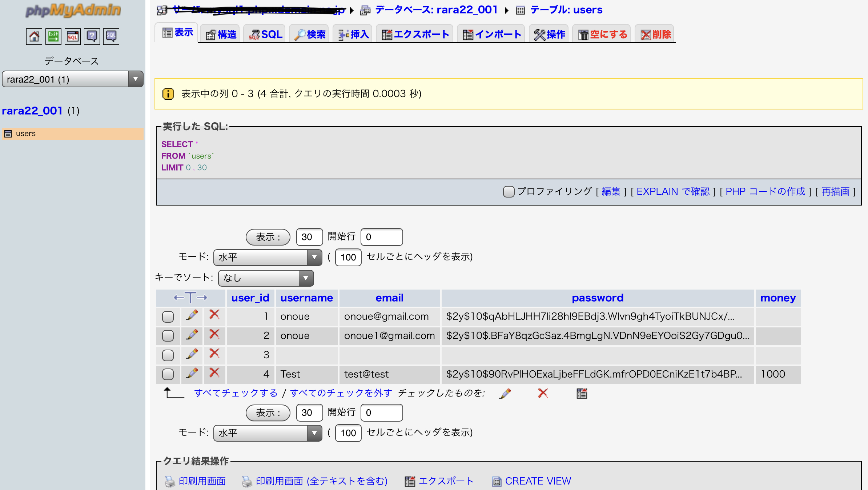Click the 再描画 link
The image size is (868, 490).
(x=836, y=192)
